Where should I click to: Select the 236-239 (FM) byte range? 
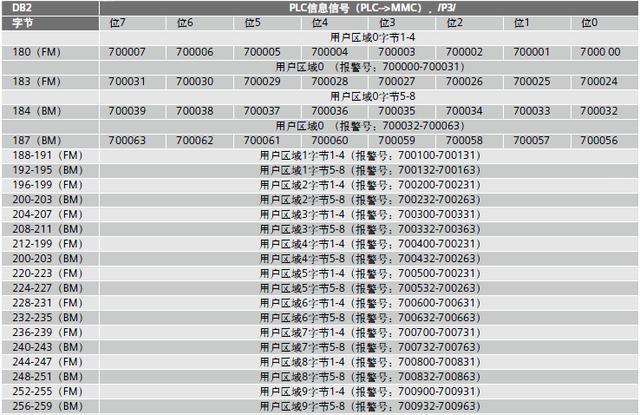[48, 332]
